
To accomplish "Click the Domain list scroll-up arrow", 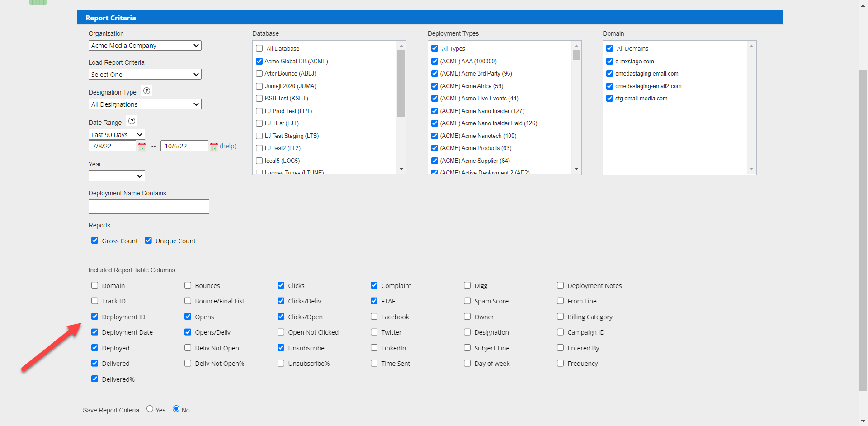I will 751,46.
